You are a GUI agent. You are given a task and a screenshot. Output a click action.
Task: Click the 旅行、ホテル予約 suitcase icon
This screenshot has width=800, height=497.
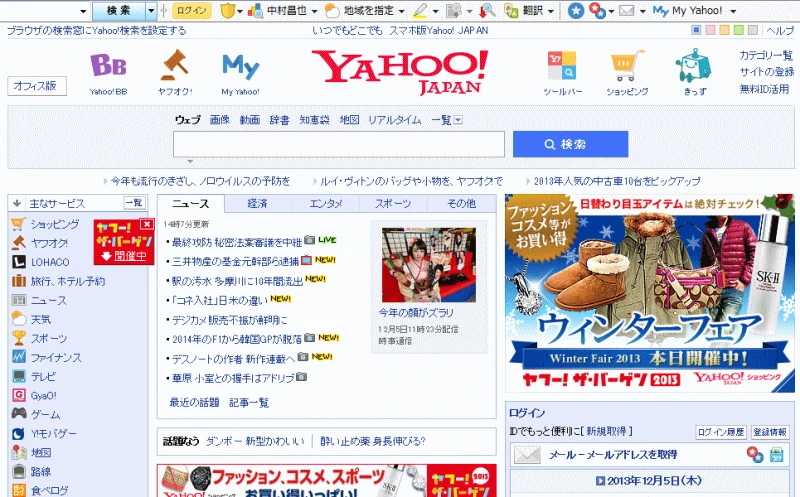(x=18, y=281)
